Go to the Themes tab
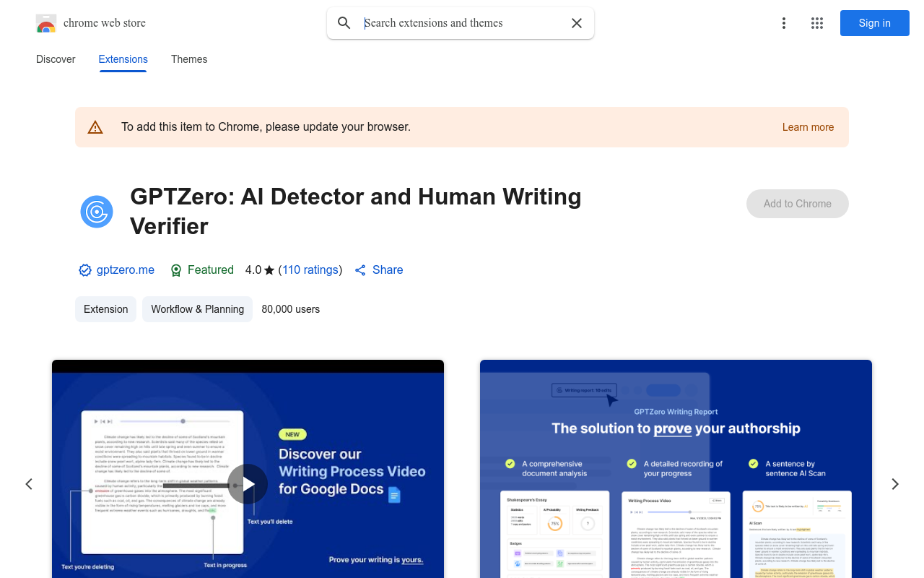Viewport: 924px width, 578px height. (189, 59)
